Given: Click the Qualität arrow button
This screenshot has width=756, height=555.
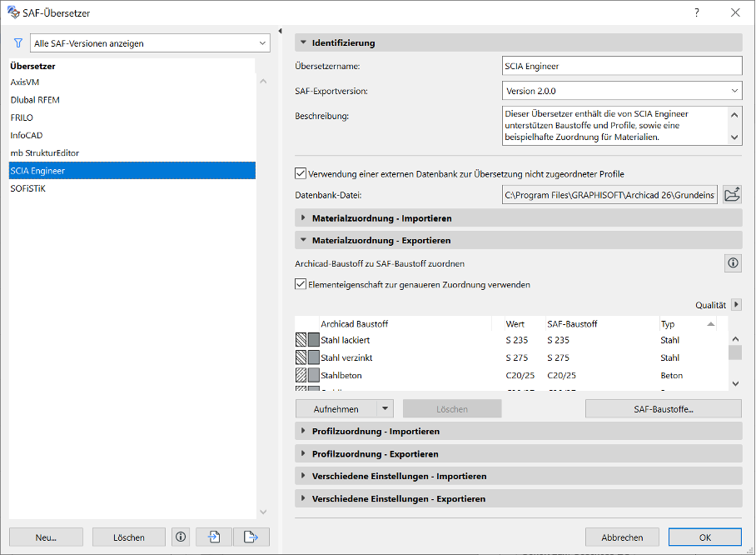Looking at the screenshot, I should (x=736, y=304).
